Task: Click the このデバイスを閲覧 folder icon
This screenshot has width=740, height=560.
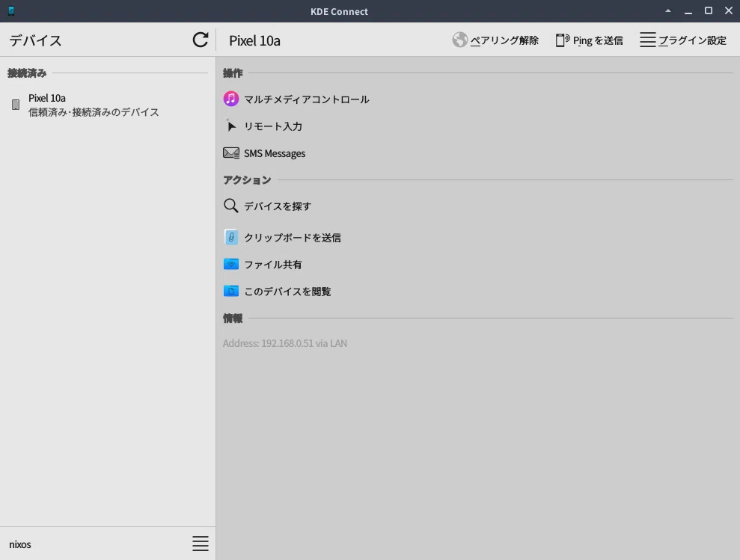Action: [230, 291]
